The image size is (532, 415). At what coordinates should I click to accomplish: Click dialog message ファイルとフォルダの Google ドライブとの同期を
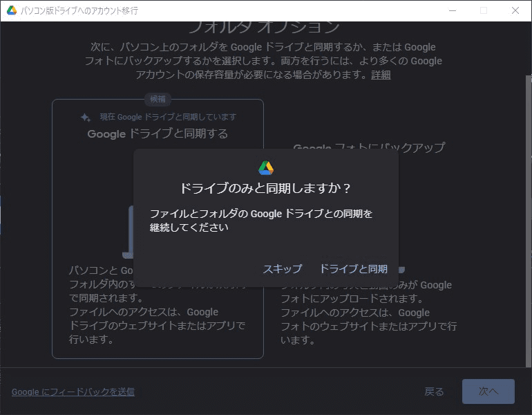click(x=261, y=214)
